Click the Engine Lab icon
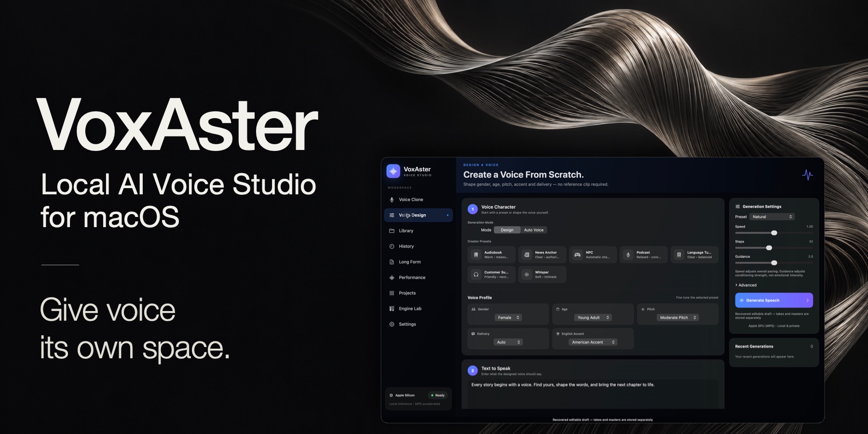Image resolution: width=868 pixels, height=434 pixels. pyautogui.click(x=392, y=309)
